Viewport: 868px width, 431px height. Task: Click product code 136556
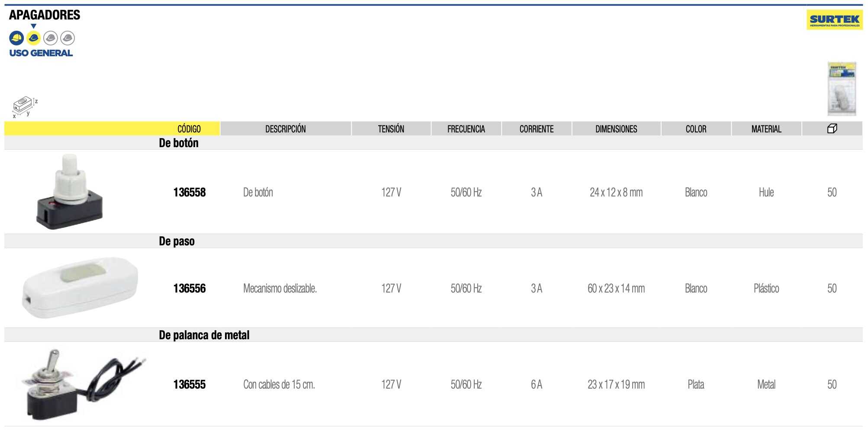[x=190, y=289]
